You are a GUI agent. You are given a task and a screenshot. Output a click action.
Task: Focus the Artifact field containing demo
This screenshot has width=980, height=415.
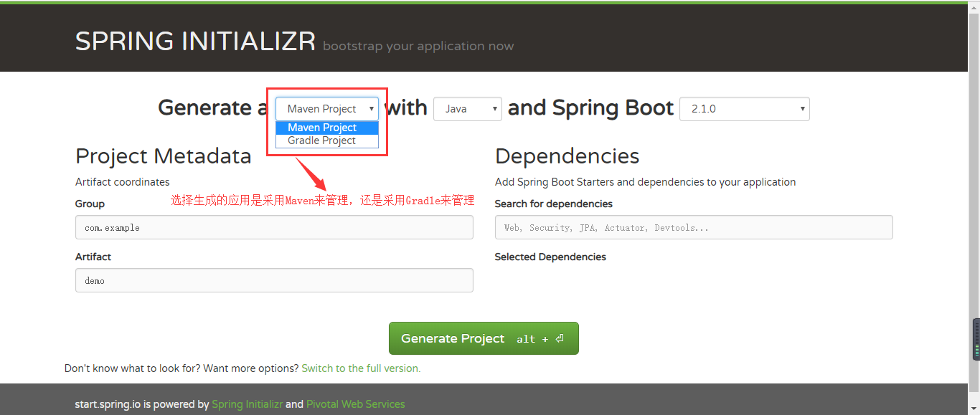274,280
